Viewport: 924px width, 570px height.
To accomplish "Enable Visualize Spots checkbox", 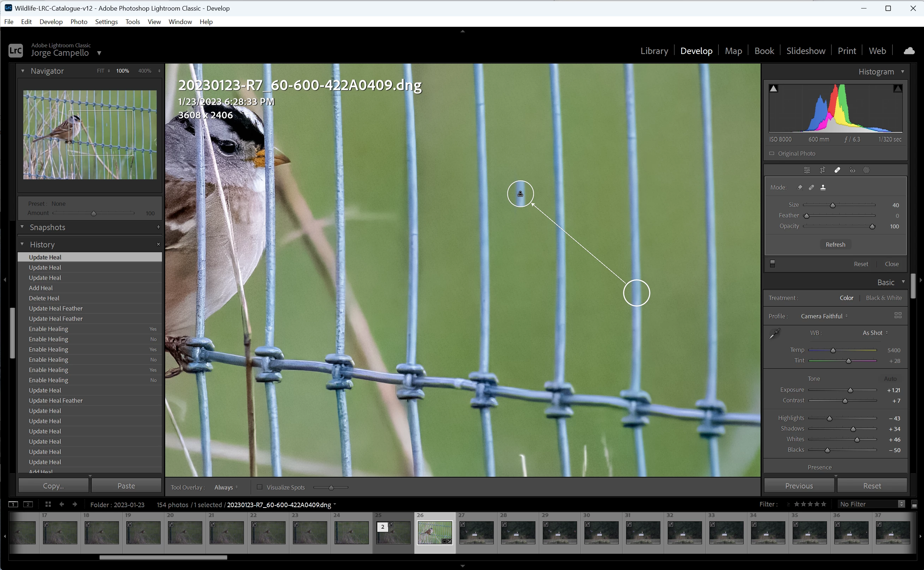I will [x=259, y=487].
